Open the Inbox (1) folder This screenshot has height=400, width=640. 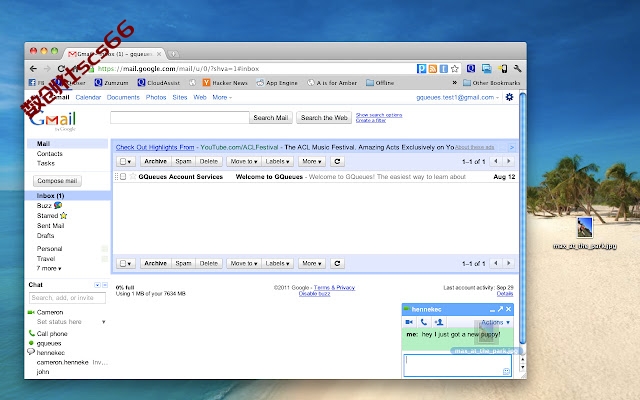(51, 196)
